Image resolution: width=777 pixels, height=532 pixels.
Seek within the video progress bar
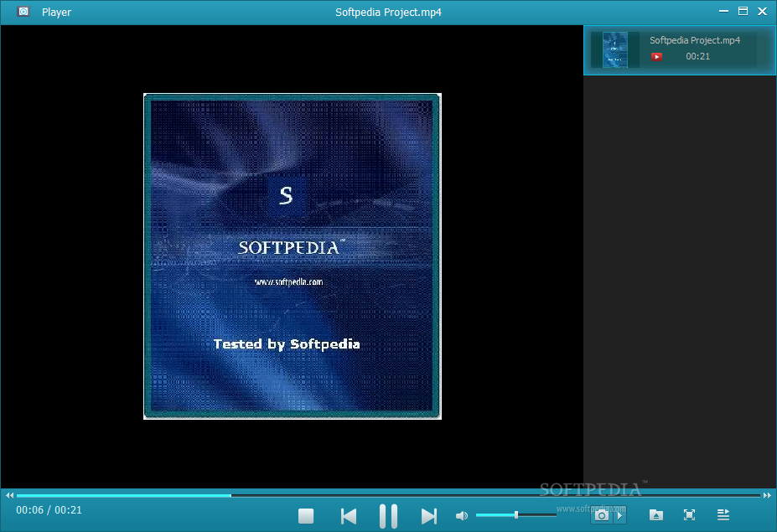(389, 495)
